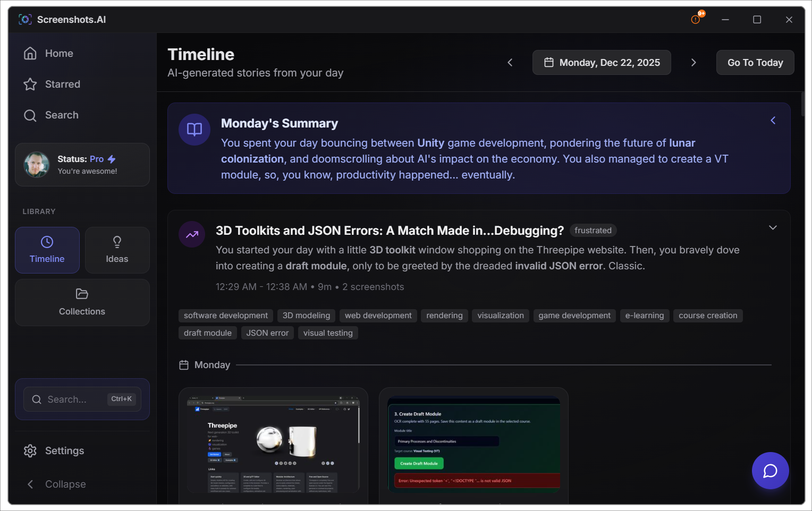Screen dimensions: 812x511
Task: Advance to the next day
Action: tap(693, 62)
